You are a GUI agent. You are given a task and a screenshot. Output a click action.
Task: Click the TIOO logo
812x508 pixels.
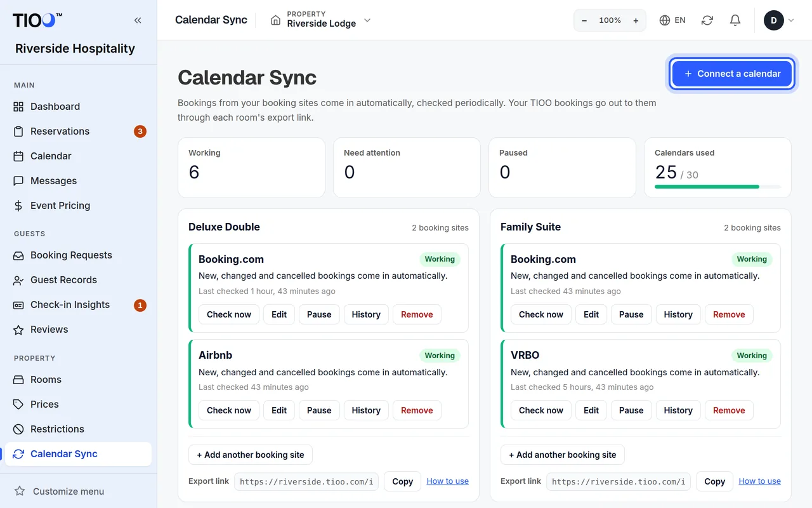pyautogui.click(x=37, y=20)
